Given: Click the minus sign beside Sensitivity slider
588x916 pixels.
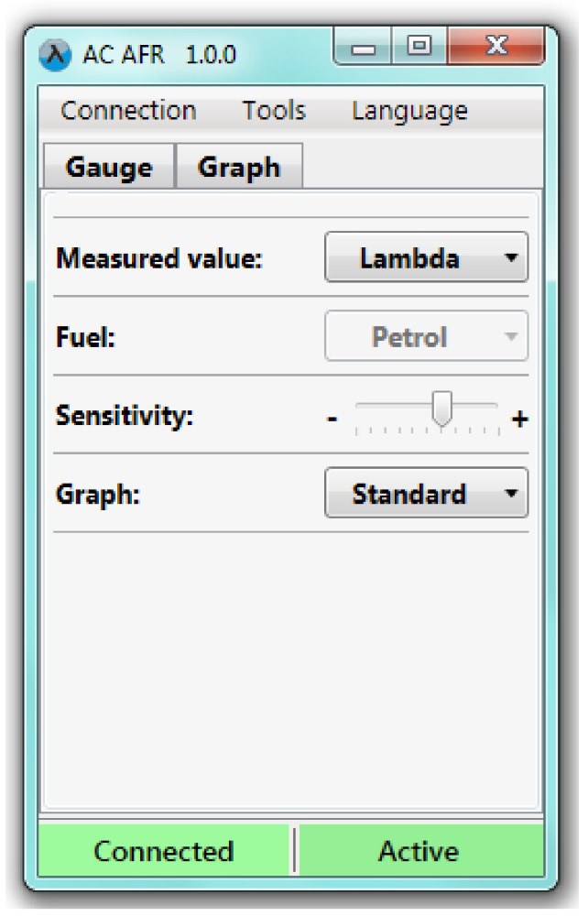Looking at the screenshot, I should coord(332,419).
